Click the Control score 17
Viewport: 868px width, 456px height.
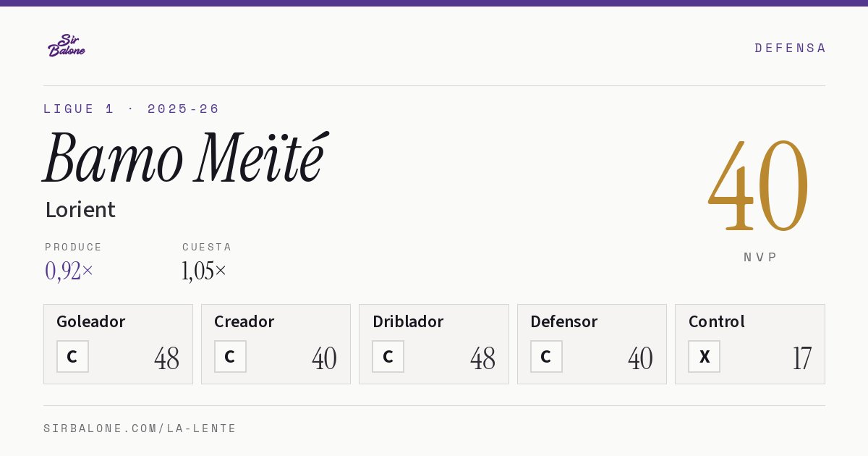click(802, 358)
